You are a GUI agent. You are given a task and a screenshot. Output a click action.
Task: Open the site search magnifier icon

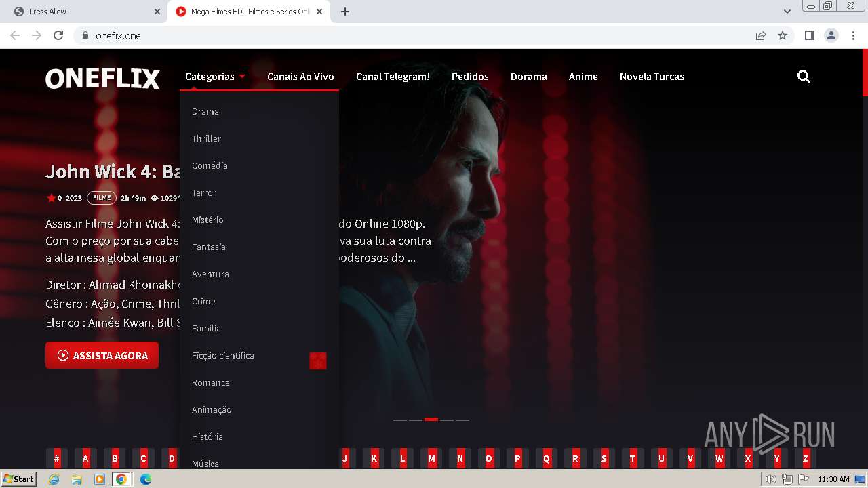804,77
